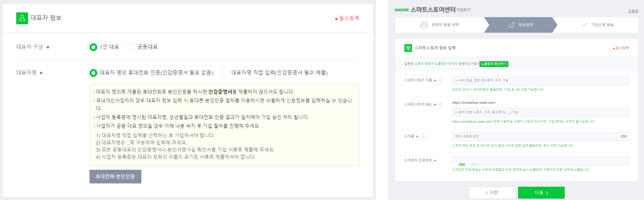This screenshot has width=644, height=200.
Task: Open the 가입신청 완료 step tab
Action: click(x=598, y=25)
